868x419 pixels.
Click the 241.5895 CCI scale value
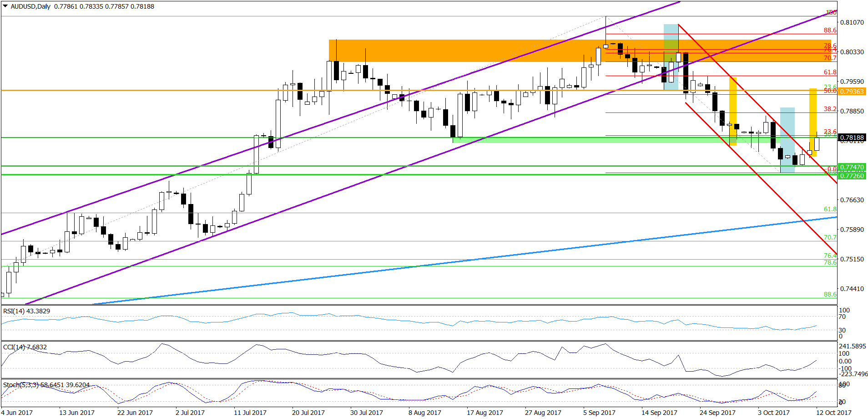[x=853, y=346]
